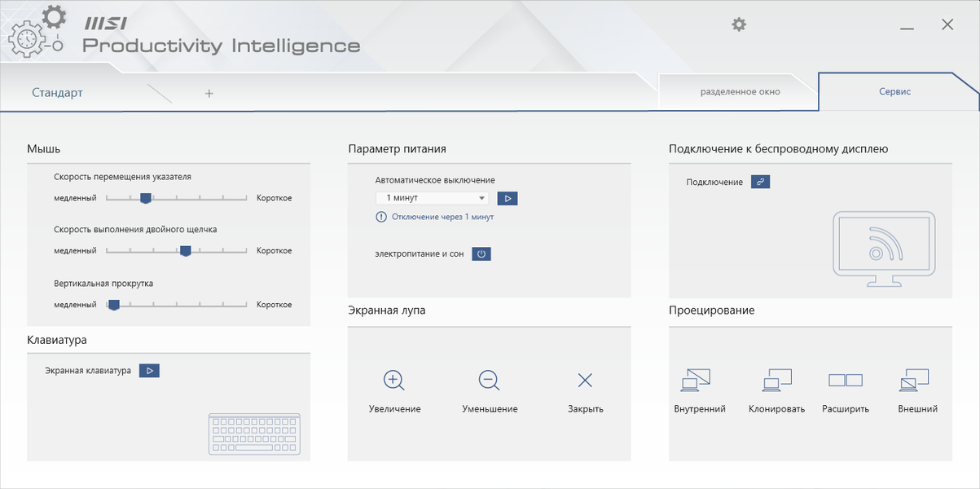Click the wireless display connect link icon
Image resolution: width=980 pixels, height=489 pixels.
click(x=760, y=182)
